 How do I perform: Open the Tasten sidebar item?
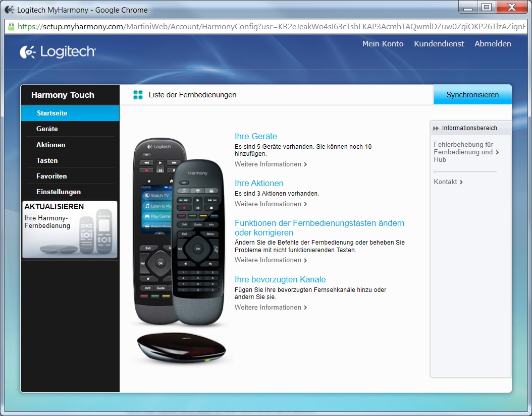click(47, 160)
